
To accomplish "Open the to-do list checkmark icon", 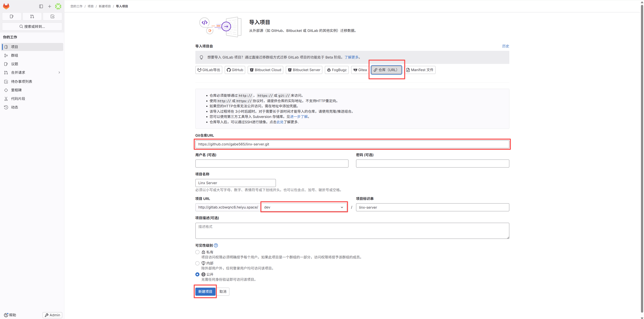I will [52, 16].
